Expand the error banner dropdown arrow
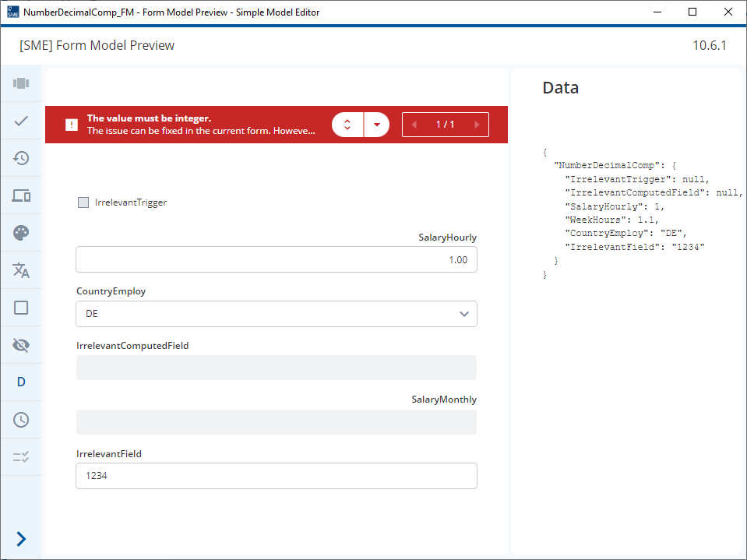 coord(377,125)
